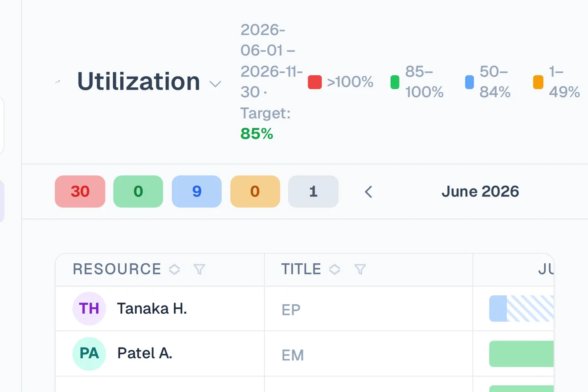Click the small trend chart icon beside Utilization
The height and width of the screenshot is (392, 588).
(57, 82)
